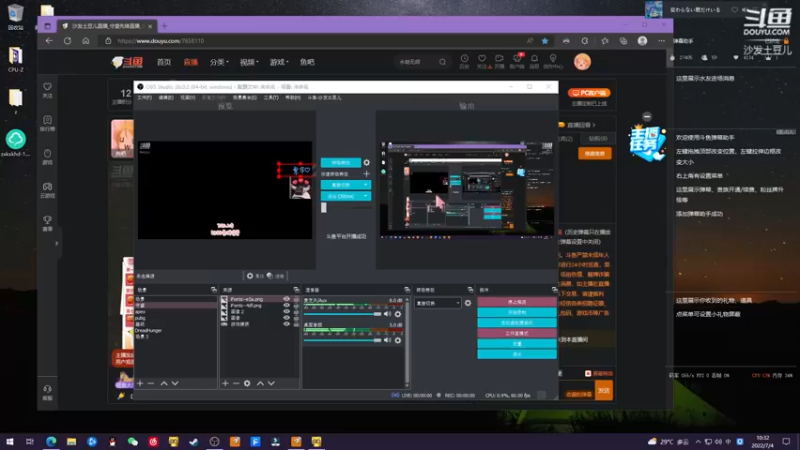This screenshot has height=450, width=800.
Task: Click the Douyu search box
Action: (x=418, y=62)
